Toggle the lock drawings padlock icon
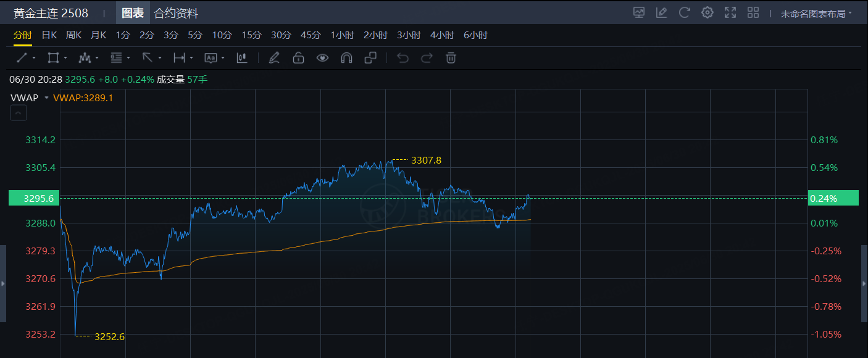The height and width of the screenshot is (358, 868). [x=298, y=58]
